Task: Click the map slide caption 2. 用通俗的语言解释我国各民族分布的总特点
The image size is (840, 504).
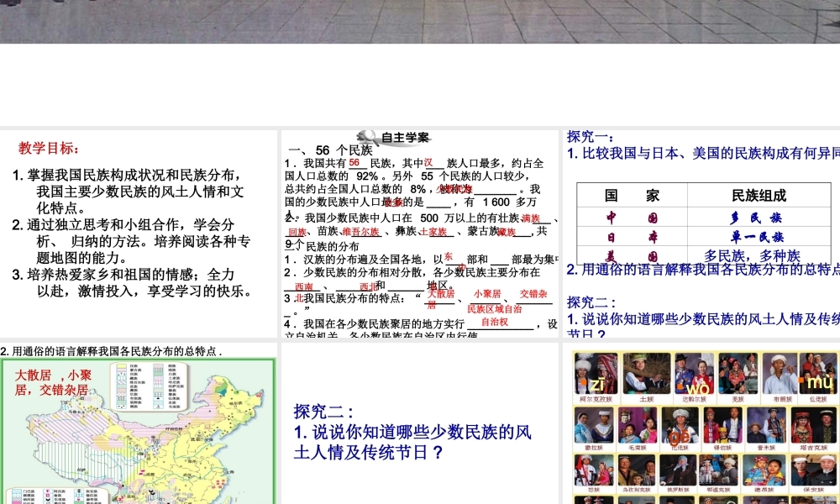Action: [x=112, y=351]
